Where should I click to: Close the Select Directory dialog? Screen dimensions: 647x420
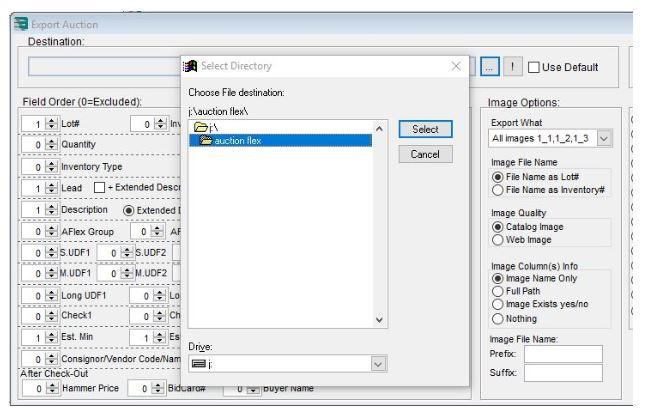[456, 66]
